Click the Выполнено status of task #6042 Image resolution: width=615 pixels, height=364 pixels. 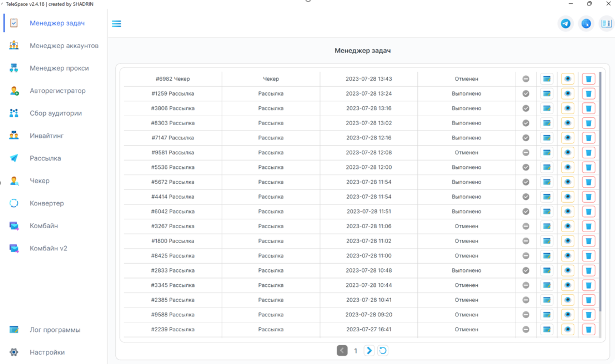point(466,211)
